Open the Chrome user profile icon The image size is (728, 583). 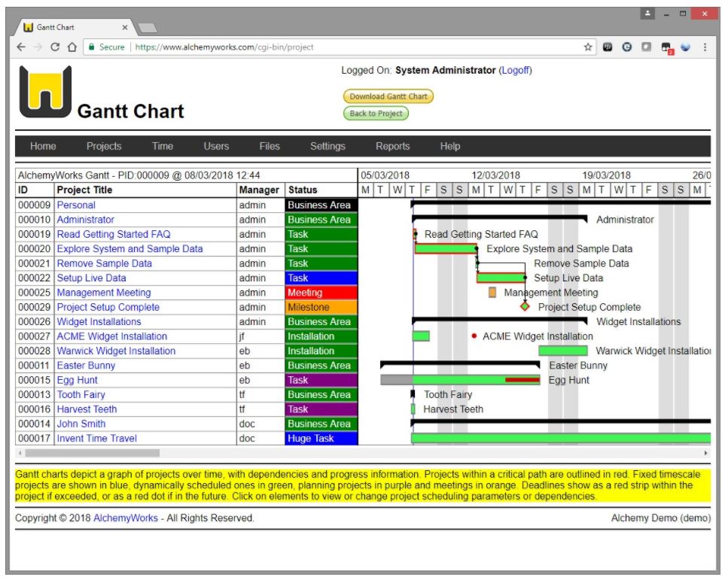click(647, 14)
